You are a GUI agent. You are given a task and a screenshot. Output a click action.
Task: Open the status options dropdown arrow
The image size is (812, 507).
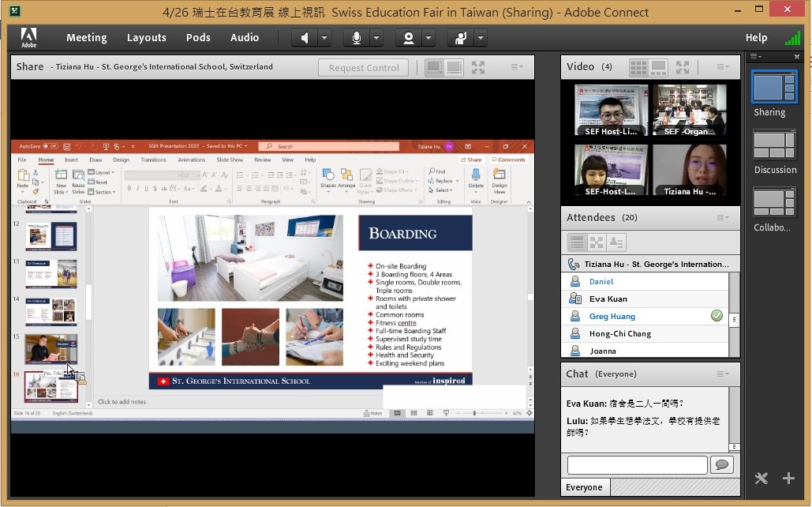point(481,38)
